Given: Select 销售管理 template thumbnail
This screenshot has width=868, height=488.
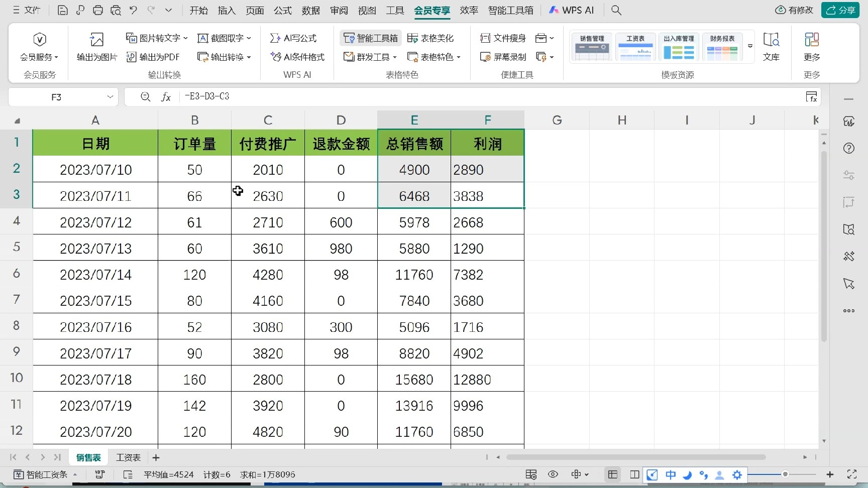Looking at the screenshot, I should pyautogui.click(x=592, y=47).
